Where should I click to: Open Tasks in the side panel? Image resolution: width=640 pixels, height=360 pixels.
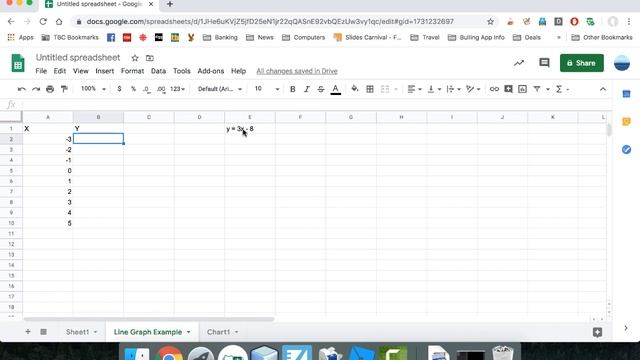click(626, 149)
